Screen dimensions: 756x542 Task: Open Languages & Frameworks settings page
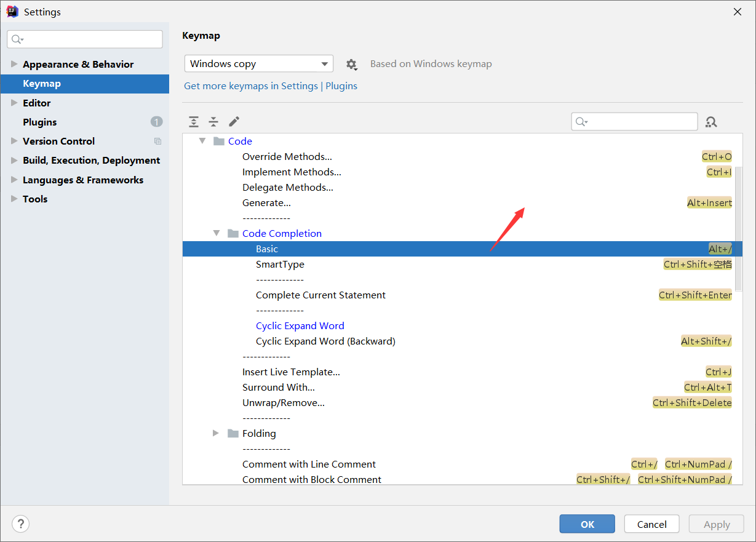pos(83,180)
